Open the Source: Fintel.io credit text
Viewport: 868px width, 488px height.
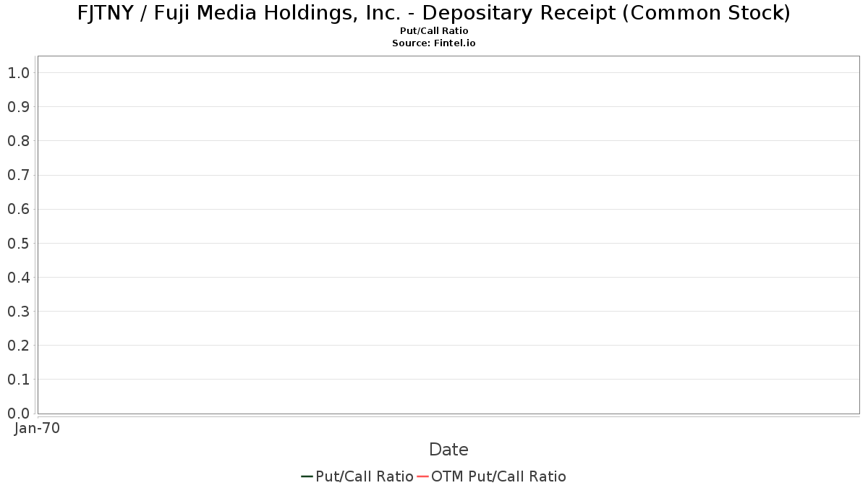[x=434, y=43]
